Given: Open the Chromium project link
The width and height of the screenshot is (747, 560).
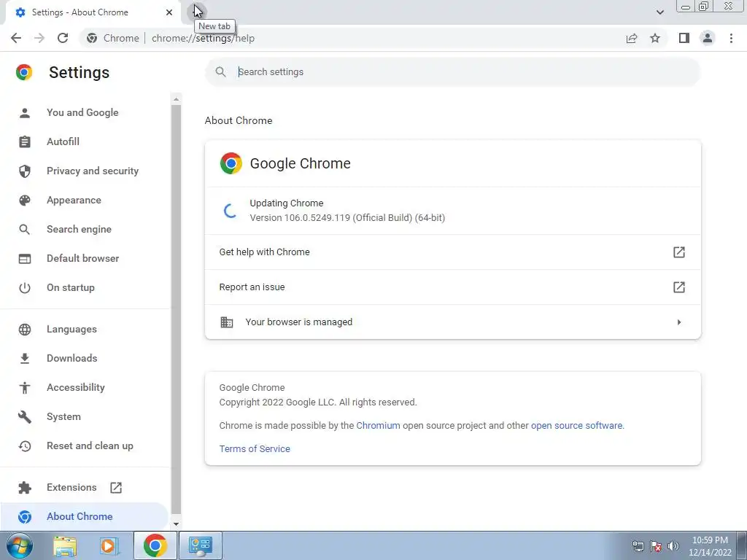Looking at the screenshot, I should point(379,426).
